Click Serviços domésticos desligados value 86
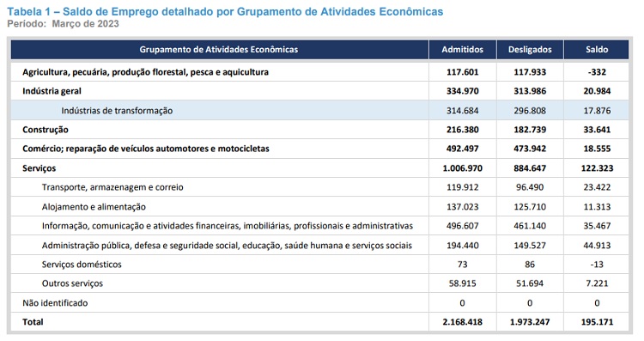 pyautogui.click(x=530, y=265)
